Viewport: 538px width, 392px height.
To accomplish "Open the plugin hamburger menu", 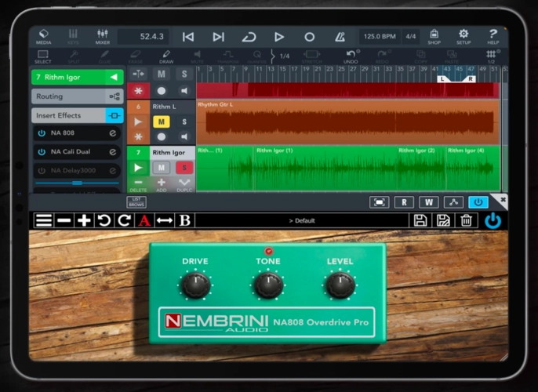I will coord(44,220).
